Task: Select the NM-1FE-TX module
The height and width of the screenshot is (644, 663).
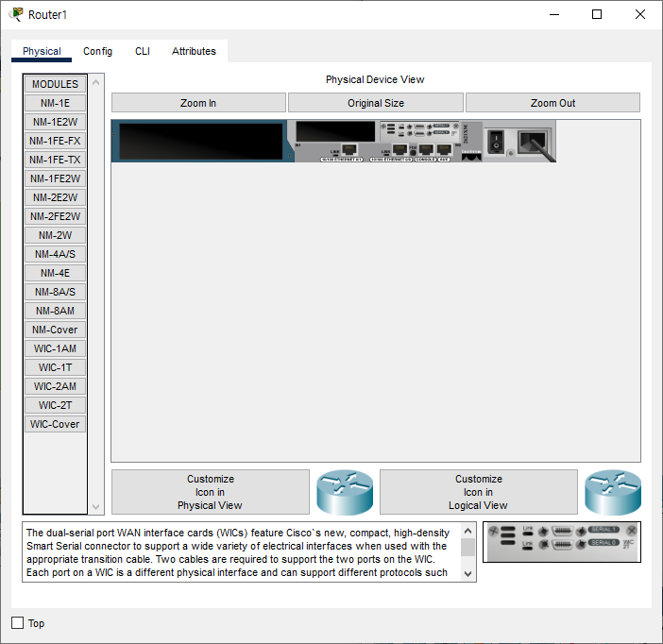Action: (55, 160)
